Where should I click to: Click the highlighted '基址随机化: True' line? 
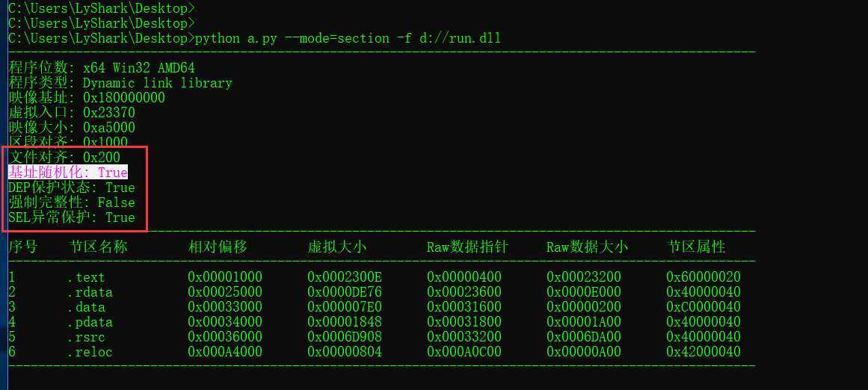67,173
